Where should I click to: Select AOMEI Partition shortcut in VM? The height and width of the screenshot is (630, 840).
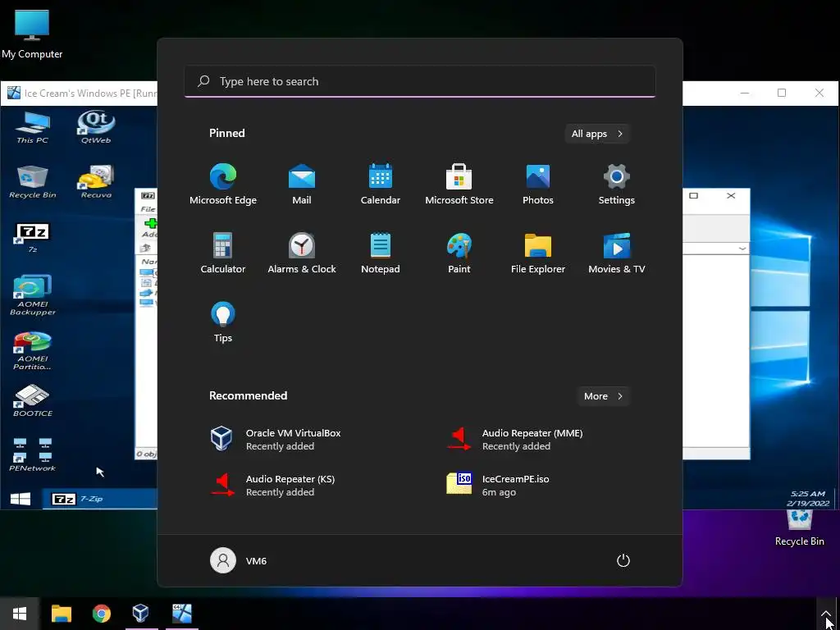coord(33,350)
